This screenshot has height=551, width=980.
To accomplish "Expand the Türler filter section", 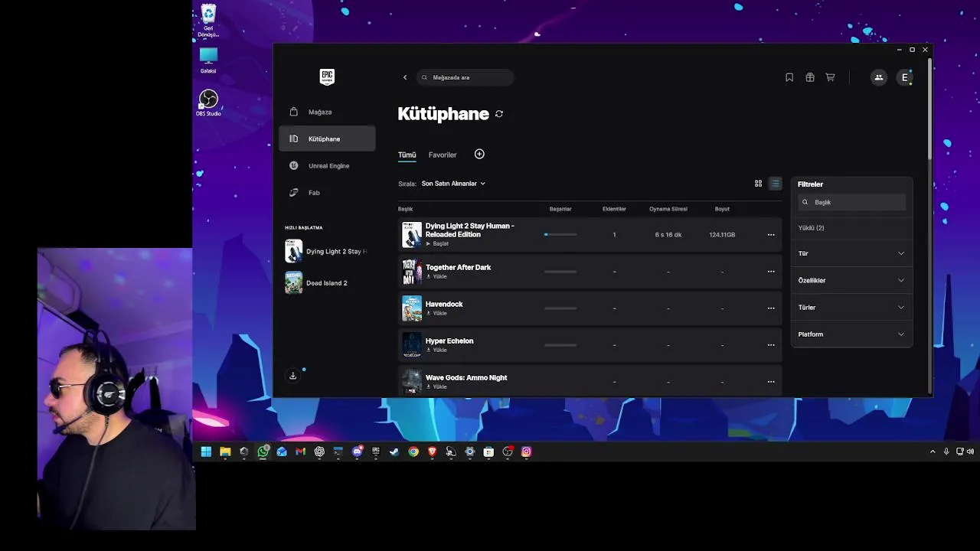I will pos(851,307).
